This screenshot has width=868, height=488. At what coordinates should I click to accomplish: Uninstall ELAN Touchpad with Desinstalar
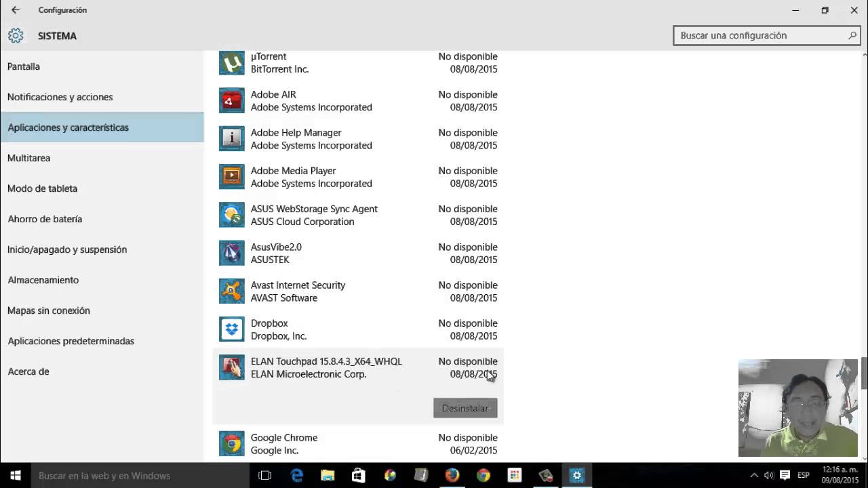click(x=465, y=408)
